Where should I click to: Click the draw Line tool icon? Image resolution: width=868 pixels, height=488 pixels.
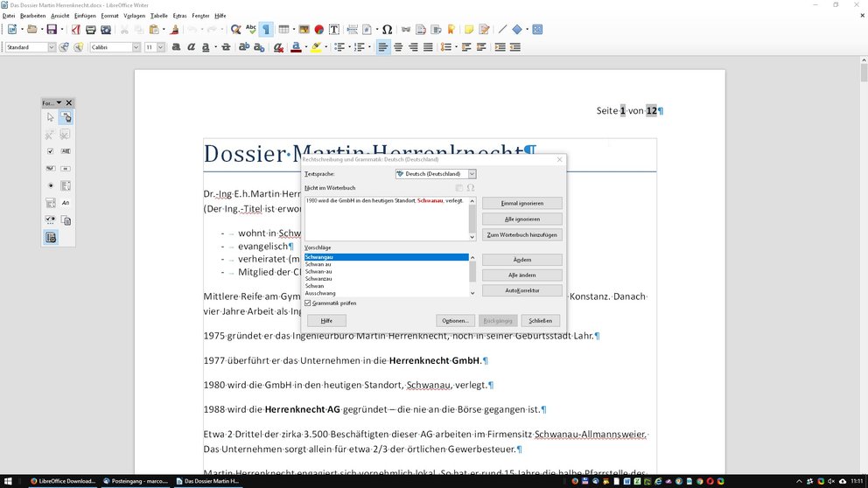click(x=502, y=30)
